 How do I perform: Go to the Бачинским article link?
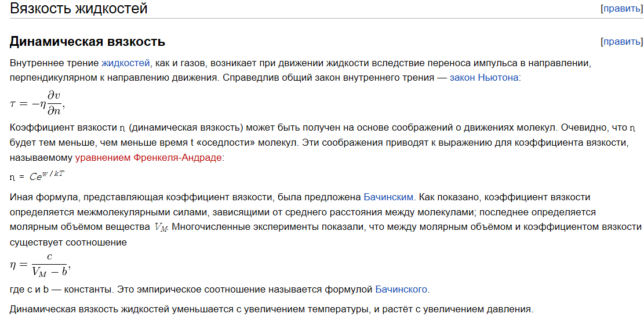pyautogui.click(x=388, y=197)
